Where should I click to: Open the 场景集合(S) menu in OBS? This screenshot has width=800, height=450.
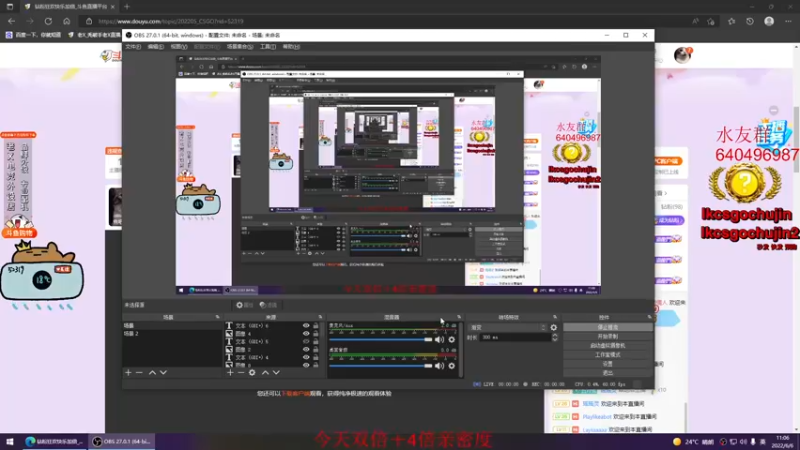(x=240, y=46)
